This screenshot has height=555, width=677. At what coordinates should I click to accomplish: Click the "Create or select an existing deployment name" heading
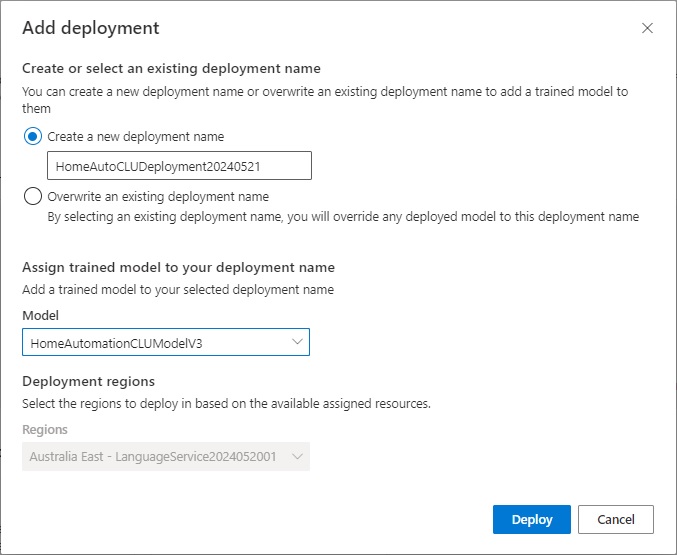pyautogui.click(x=171, y=68)
